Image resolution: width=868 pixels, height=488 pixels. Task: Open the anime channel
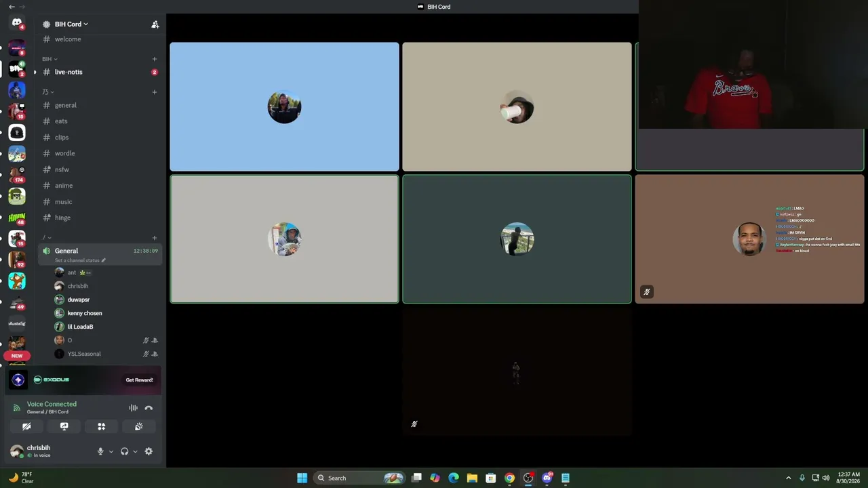tap(100, 186)
